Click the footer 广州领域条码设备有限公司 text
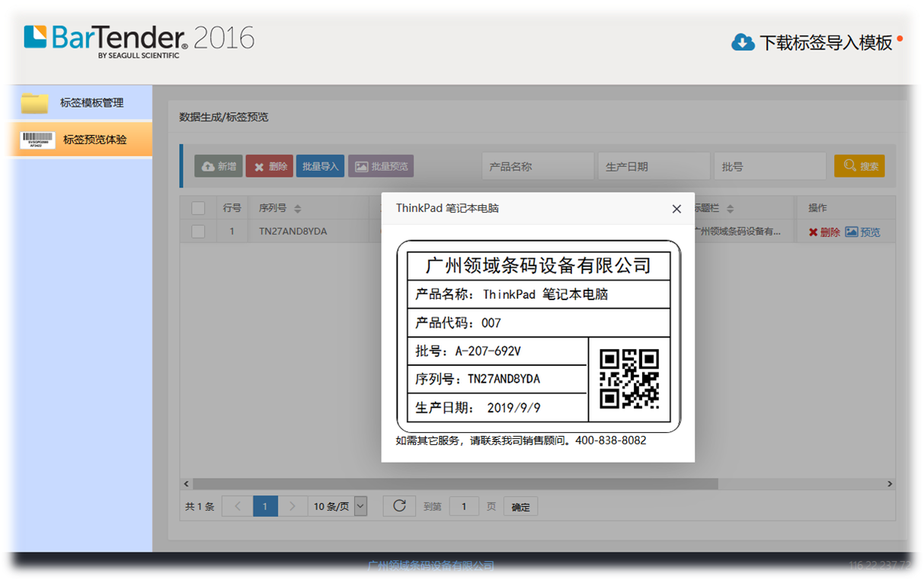Viewport: 924px width, 580px height. (x=431, y=566)
